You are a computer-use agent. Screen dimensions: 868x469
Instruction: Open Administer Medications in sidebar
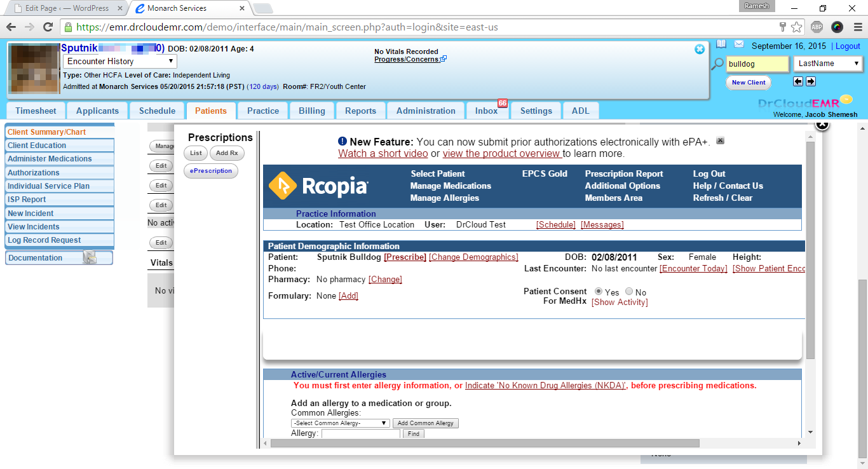tap(59, 159)
